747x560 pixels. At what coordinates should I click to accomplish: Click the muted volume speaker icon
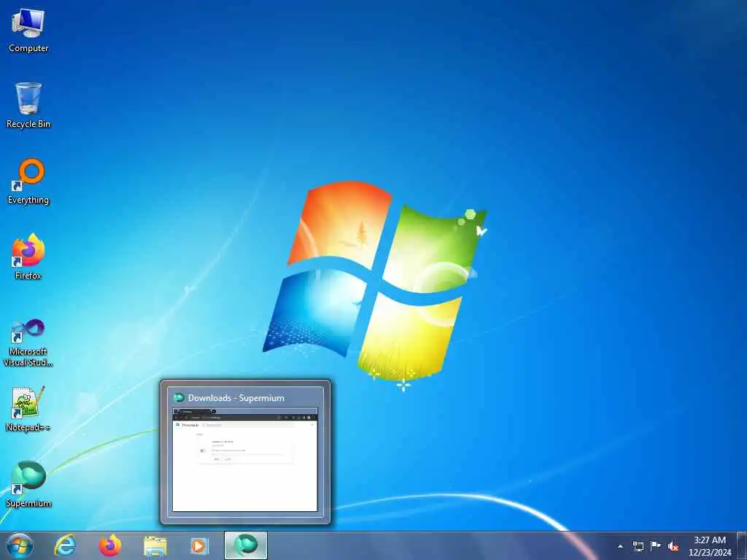point(673,546)
